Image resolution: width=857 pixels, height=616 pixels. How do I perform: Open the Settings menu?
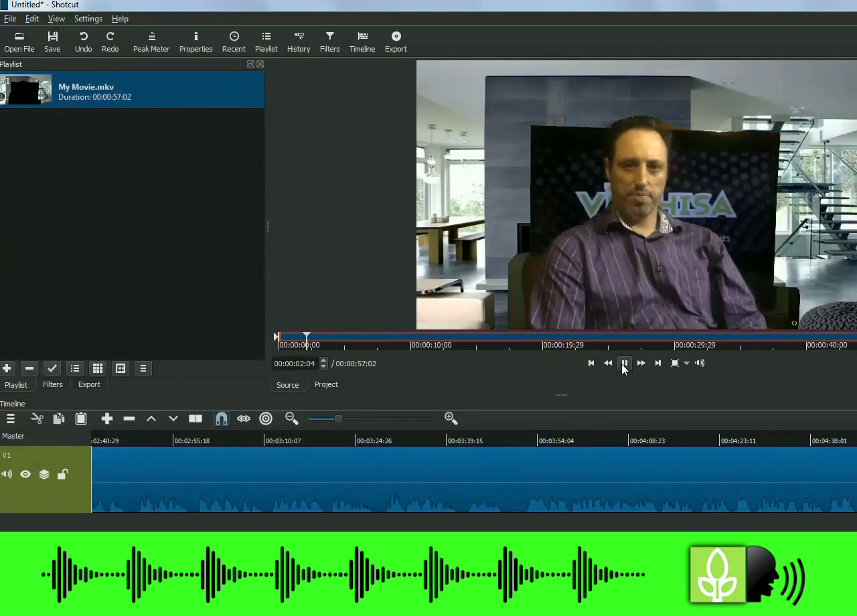88,19
